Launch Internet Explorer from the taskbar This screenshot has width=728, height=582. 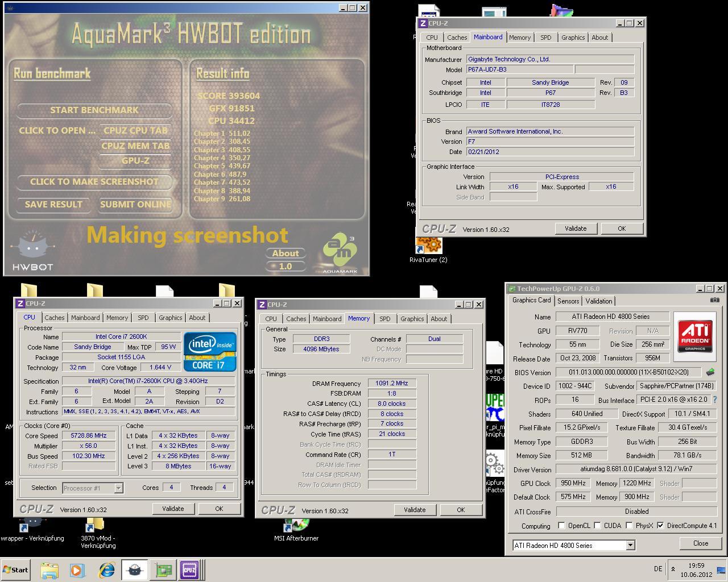106,570
